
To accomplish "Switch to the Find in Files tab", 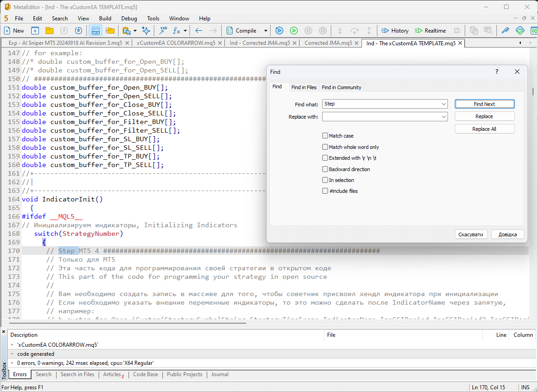I will coord(304,87).
